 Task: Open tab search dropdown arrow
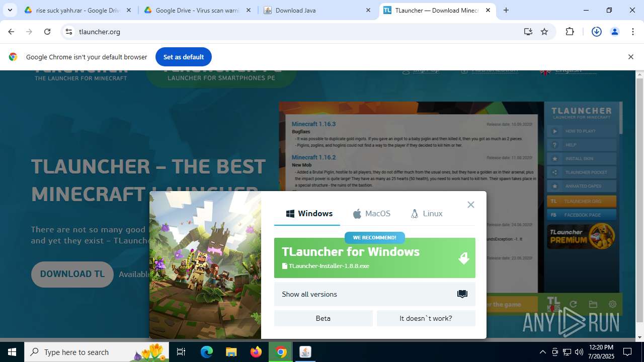click(10, 10)
